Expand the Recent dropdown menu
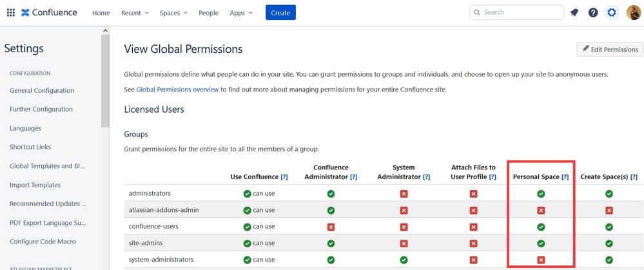The height and width of the screenshot is (270, 644). [135, 13]
